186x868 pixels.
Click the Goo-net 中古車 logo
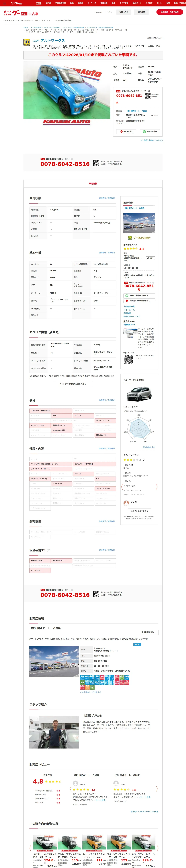pyautogui.click(x=21, y=13)
